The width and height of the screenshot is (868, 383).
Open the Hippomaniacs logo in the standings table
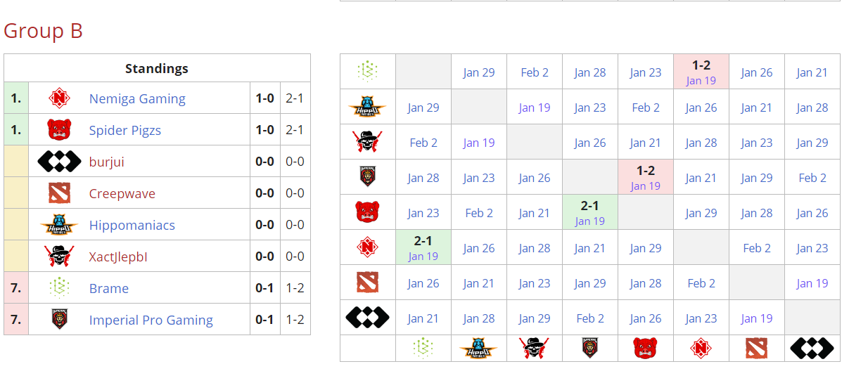[x=59, y=225]
